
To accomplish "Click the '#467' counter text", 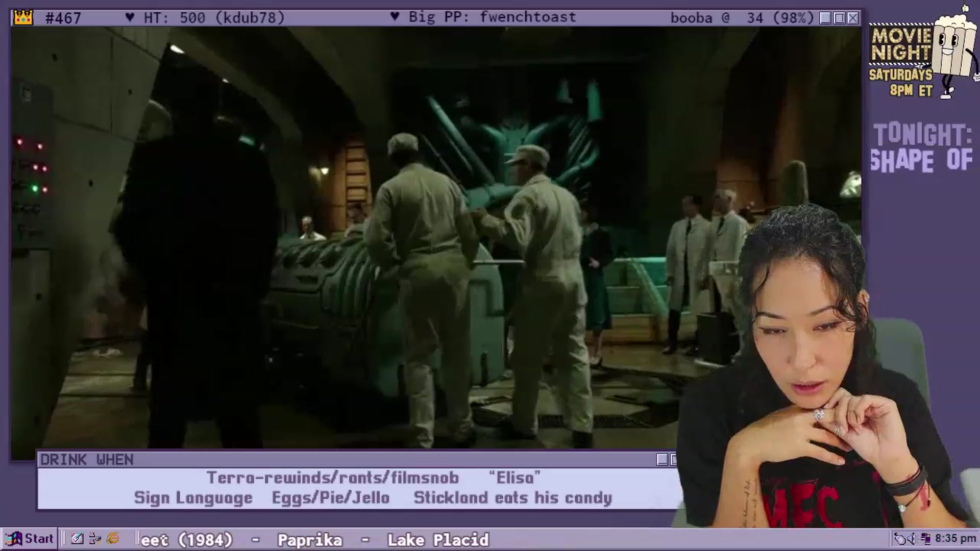I will 63,18.
